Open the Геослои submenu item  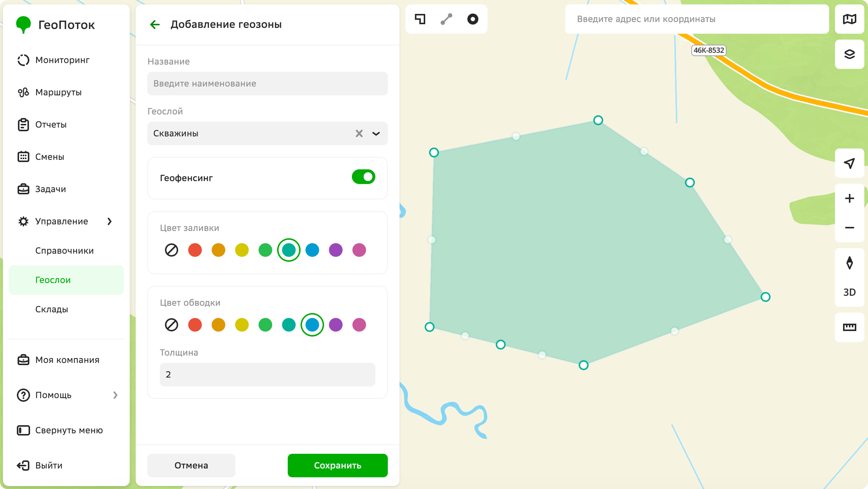66,280
